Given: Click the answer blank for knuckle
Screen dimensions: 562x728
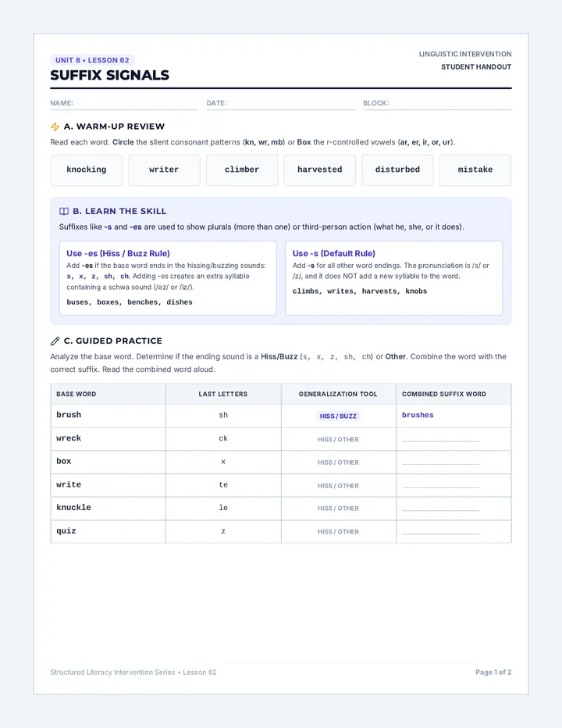Looking at the screenshot, I should pyautogui.click(x=440, y=509).
